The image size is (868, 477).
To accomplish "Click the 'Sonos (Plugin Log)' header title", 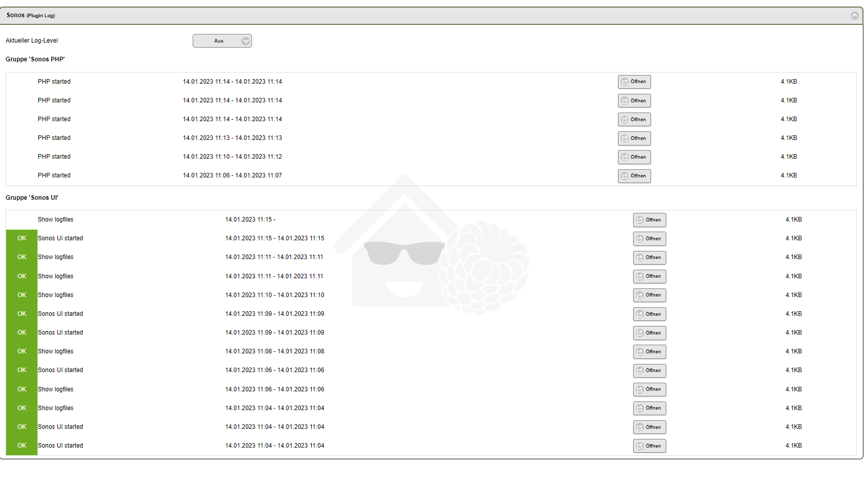I will point(30,15).
